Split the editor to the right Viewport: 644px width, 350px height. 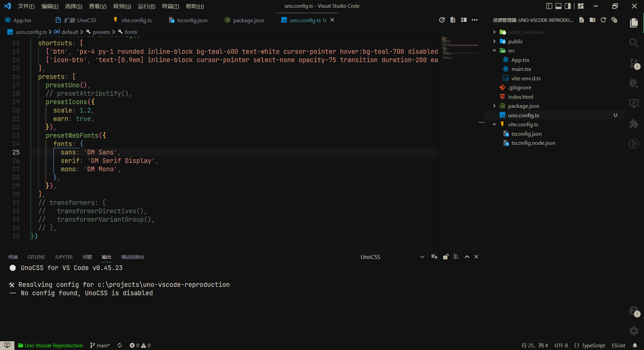(464, 20)
